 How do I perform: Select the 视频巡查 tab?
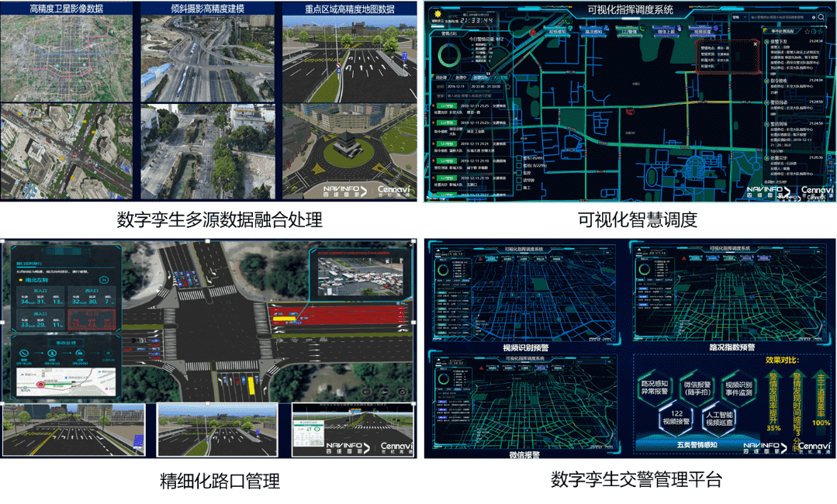pyautogui.click(x=702, y=32)
